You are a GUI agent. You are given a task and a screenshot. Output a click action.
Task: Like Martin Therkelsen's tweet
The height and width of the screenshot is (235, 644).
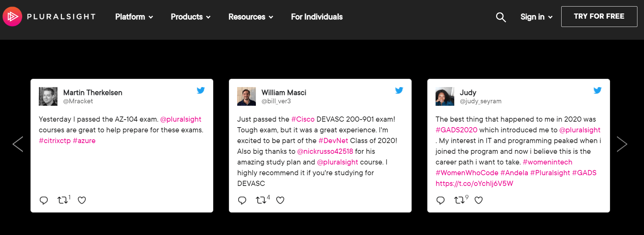[82, 200]
